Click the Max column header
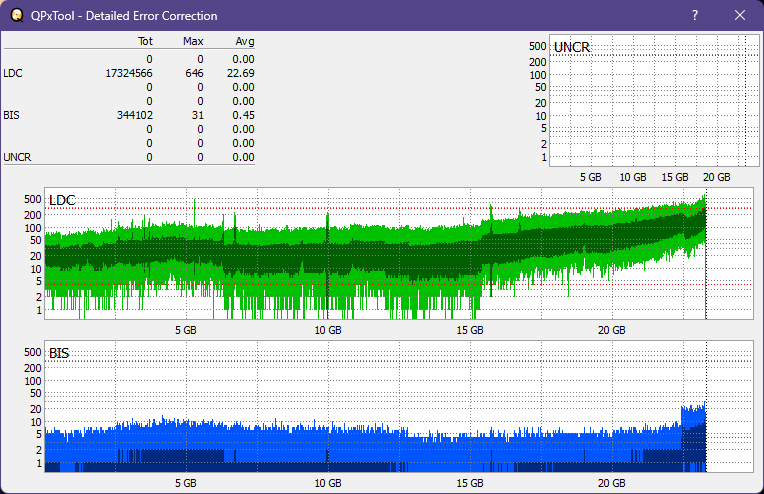This screenshot has height=494, width=764. (x=193, y=41)
